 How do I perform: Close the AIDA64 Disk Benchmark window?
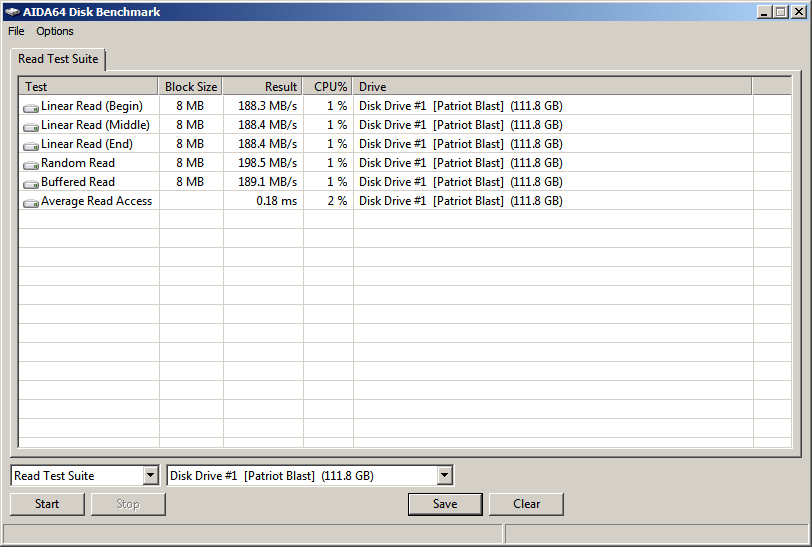[799, 12]
